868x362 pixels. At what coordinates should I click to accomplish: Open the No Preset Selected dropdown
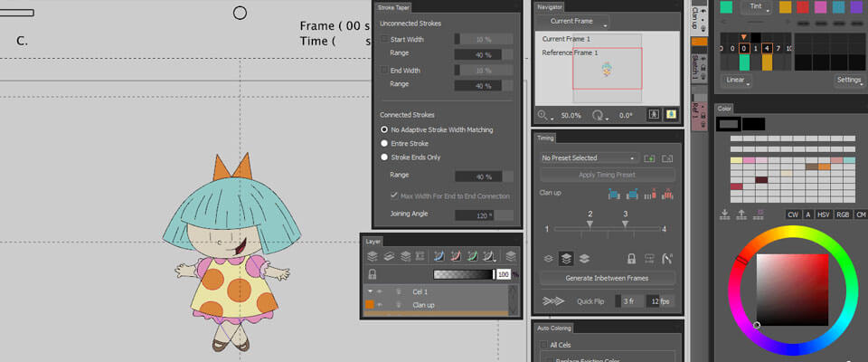[x=589, y=157]
